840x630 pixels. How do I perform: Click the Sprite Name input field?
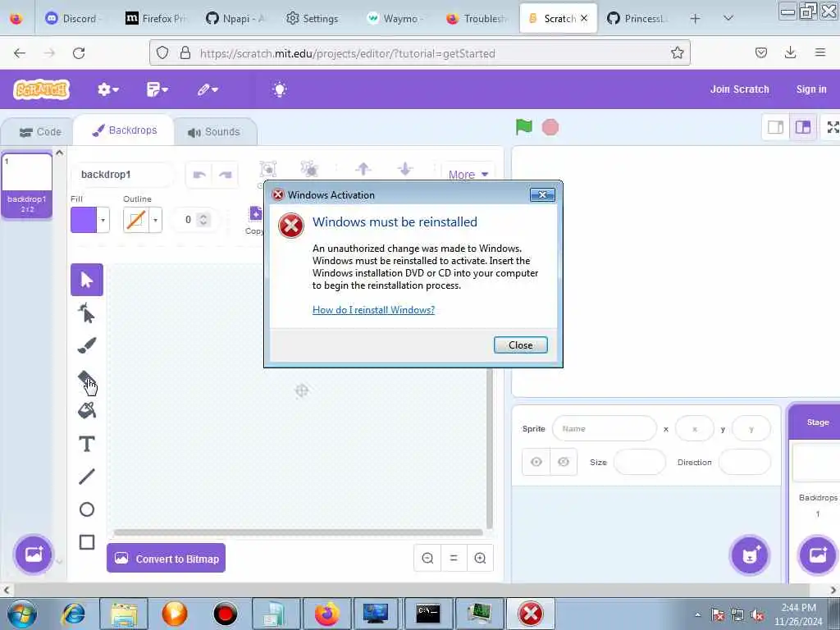coord(605,428)
